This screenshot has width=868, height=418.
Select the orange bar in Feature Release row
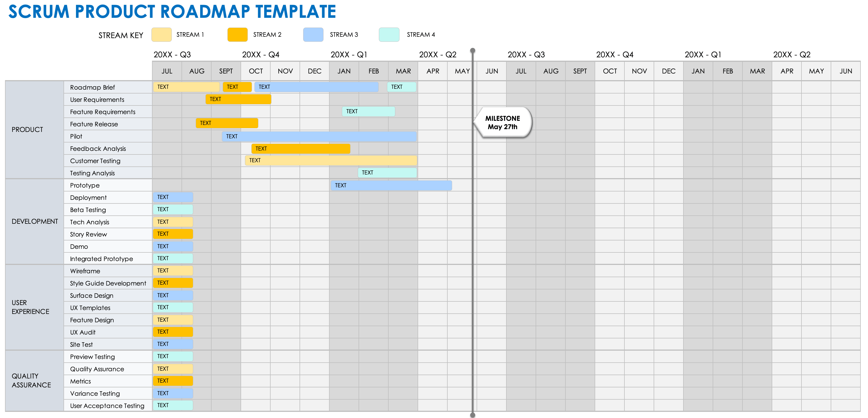(227, 123)
